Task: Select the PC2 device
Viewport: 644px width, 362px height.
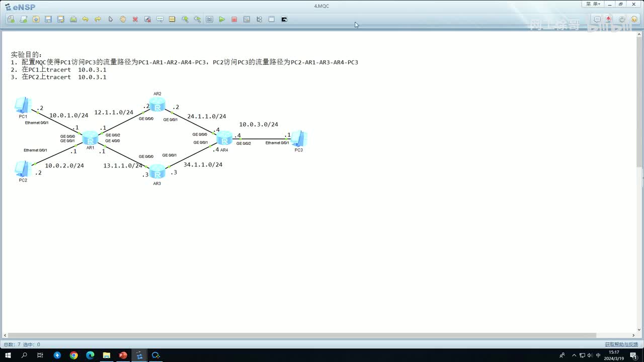Action: click(23, 168)
